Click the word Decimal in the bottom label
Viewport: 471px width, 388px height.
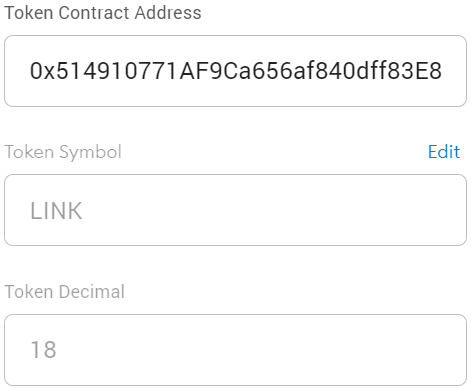pos(92,292)
